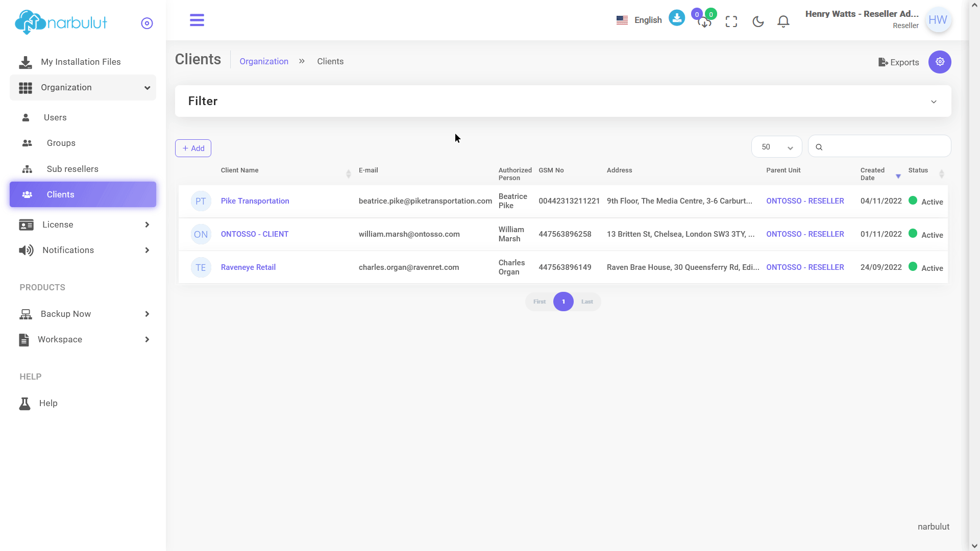This screenshot has width=980, height=551.
Task: Click the Organization grid icon
Action: tap(26, 88)
